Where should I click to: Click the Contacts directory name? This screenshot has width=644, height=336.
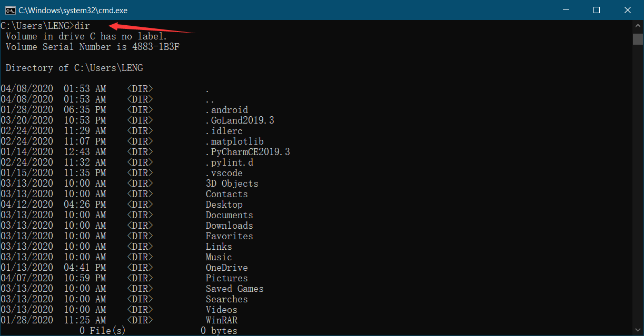(227, 194)
